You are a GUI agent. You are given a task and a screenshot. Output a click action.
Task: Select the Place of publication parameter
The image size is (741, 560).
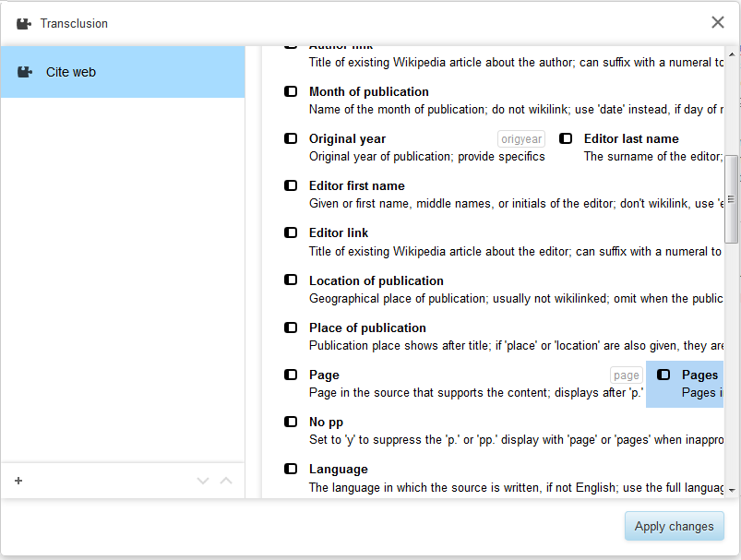click(503, 337)
